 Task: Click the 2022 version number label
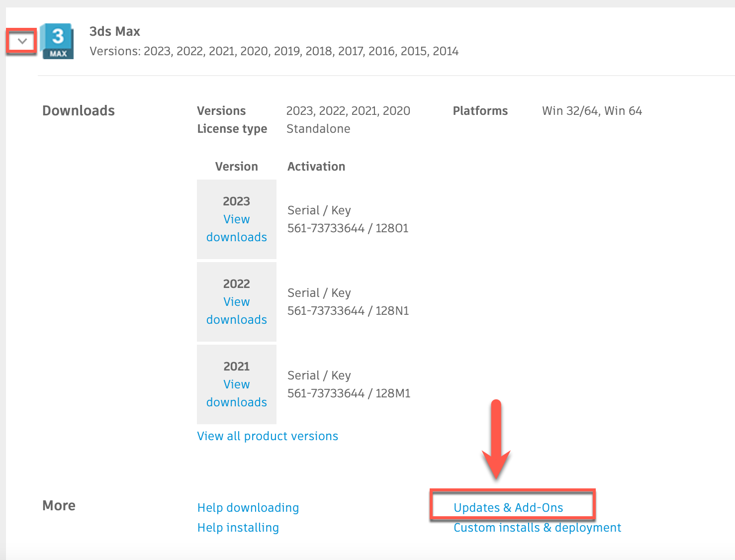pos(237,284)
